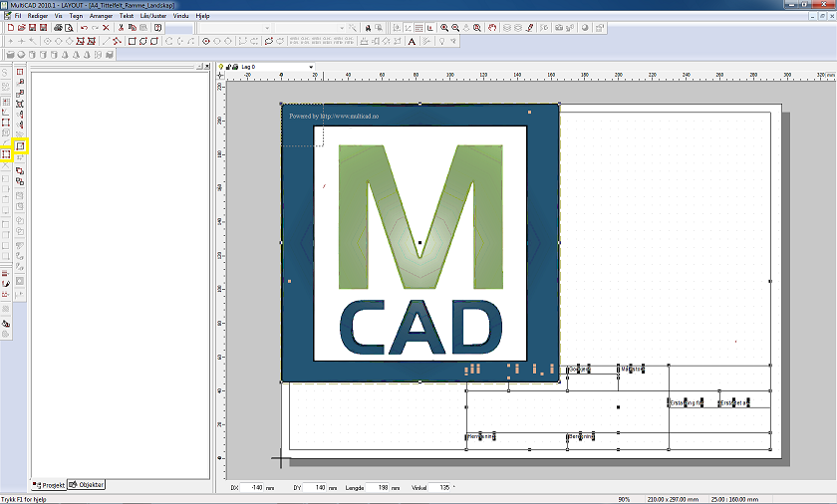Select the Pan hand tool

tap(492, 28)
